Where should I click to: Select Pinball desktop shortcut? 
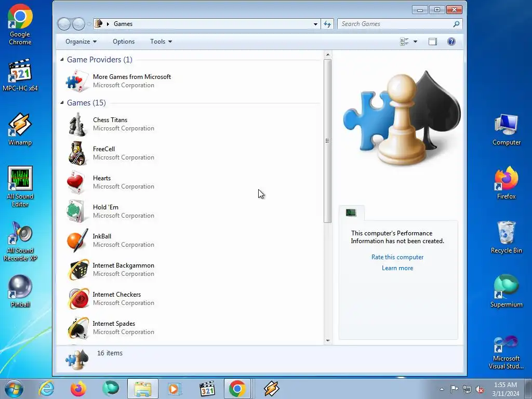(20, 291)
